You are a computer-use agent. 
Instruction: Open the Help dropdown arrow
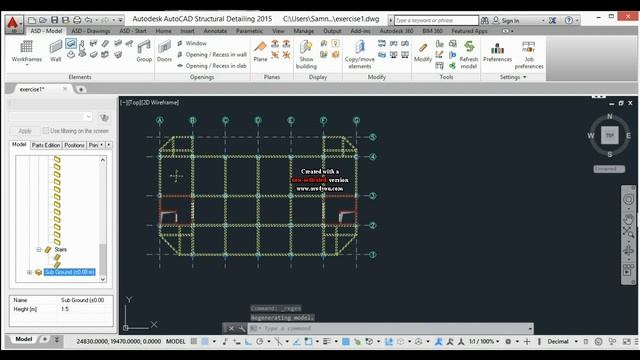[577, 20]
